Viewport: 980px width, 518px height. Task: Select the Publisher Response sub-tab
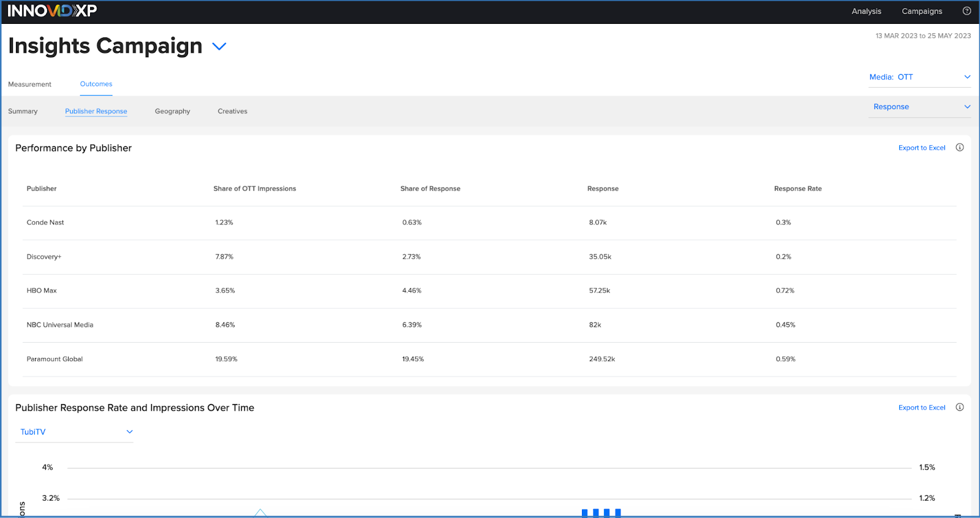click(96, 111)
